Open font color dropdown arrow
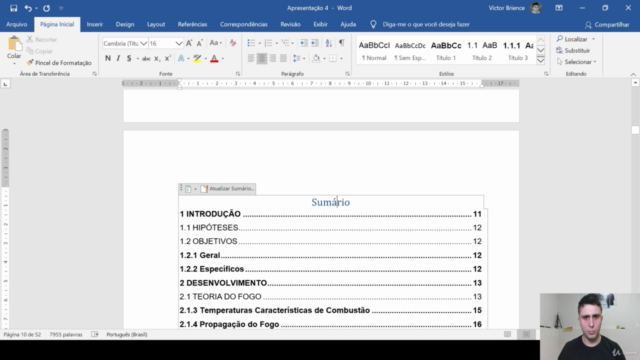640x360 pixels. click(223, 59)
